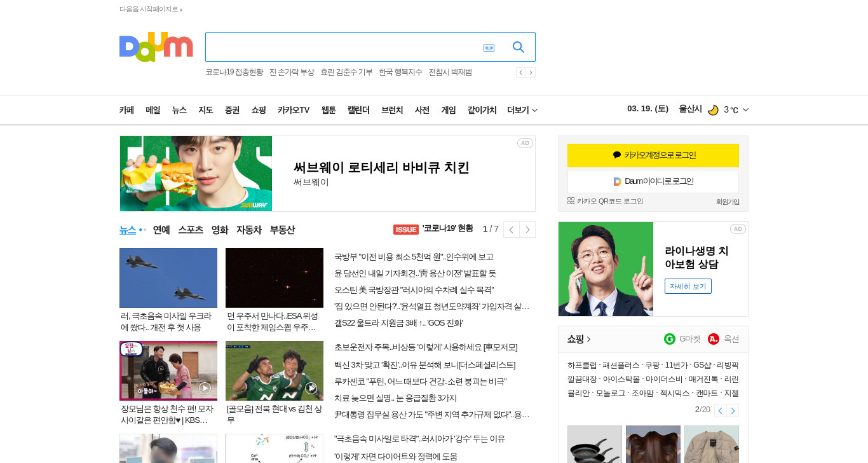Screen dimensions: 868x463
Task: Open headline 치료 늦으면 실명 눈 응급질환
Action: coord(395,398)
